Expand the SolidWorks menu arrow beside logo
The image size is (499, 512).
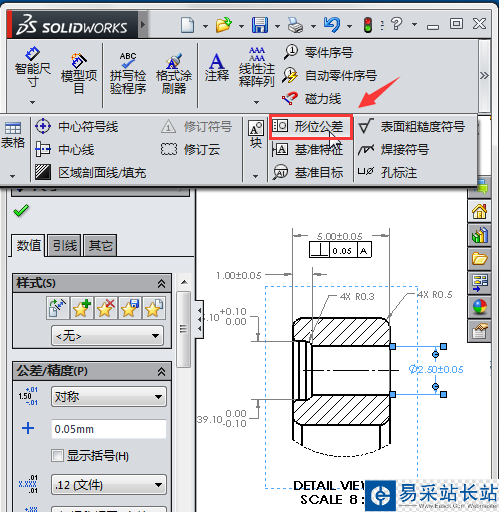(143, 24)
